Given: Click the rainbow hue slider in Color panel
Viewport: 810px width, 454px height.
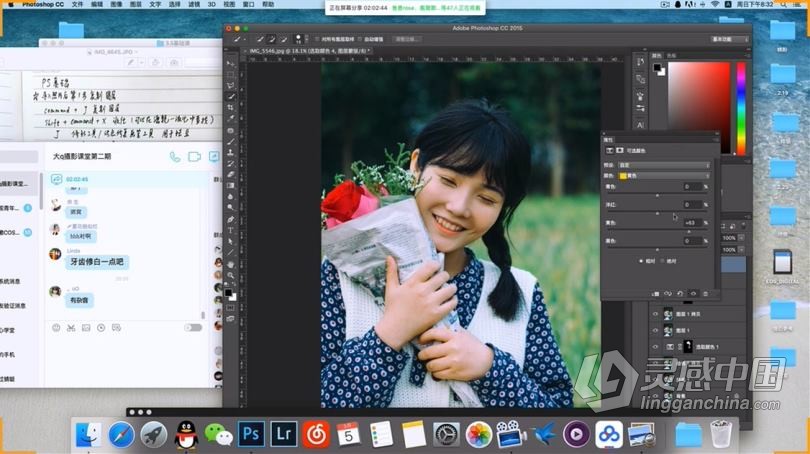Looking at the screenshot, I should tap(741, 108).
